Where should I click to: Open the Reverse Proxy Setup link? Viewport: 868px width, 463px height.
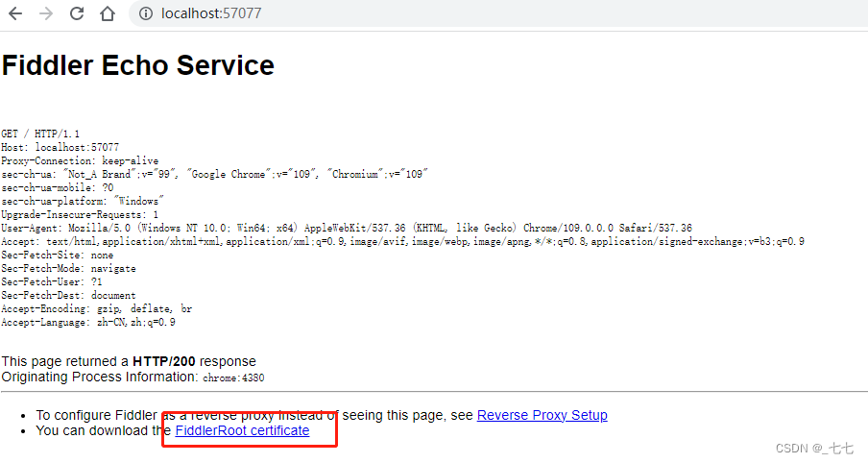[542, 415]
